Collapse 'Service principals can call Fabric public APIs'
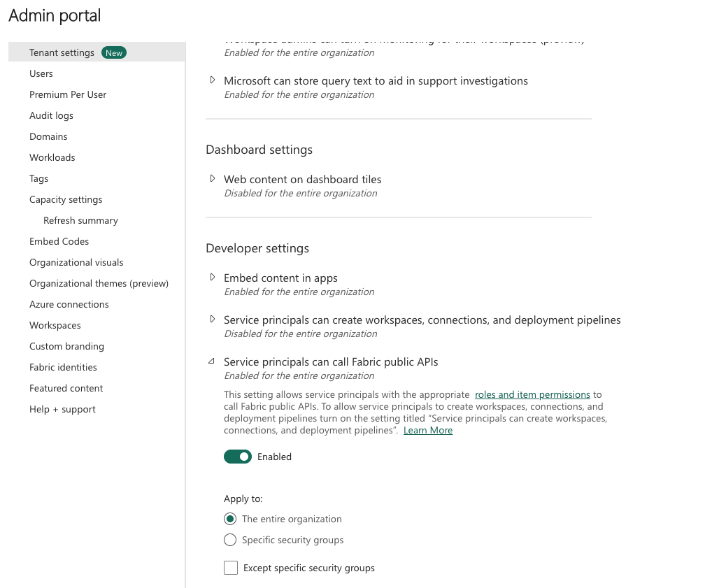 click(x=211, y=361)
